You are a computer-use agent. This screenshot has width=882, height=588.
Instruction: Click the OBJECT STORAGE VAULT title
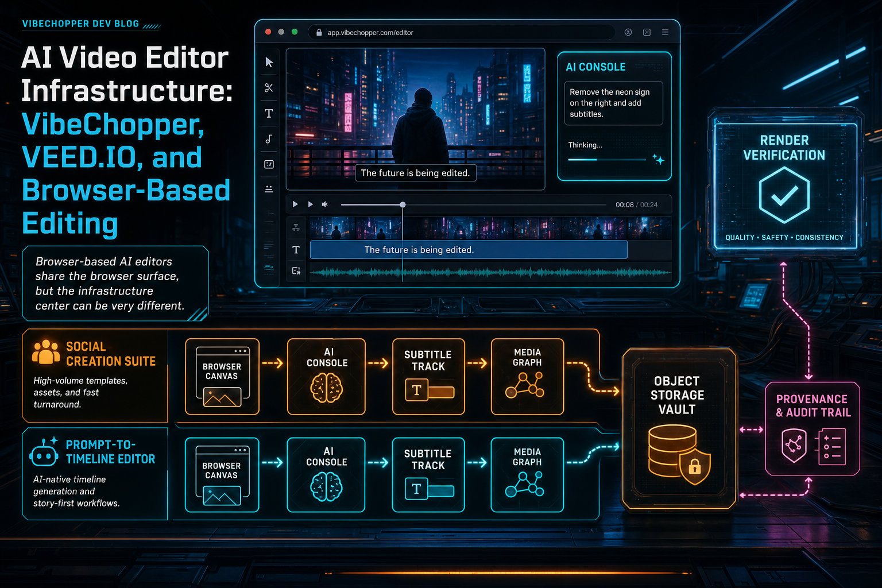(x=677, y=395)
